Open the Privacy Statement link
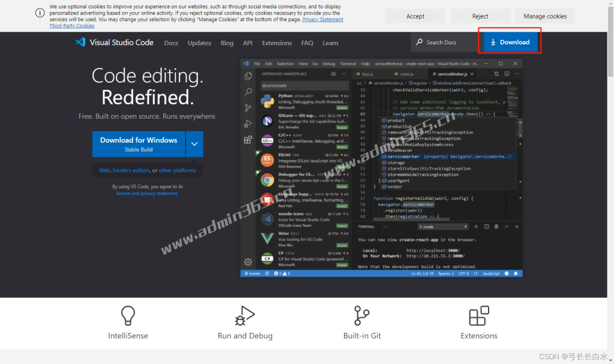The width and height of the screenshot is (614, 364). pos(323,20)
